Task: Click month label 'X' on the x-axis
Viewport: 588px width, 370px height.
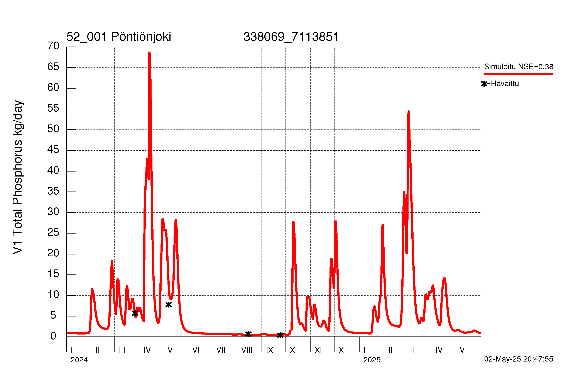Action: [292, 350]
